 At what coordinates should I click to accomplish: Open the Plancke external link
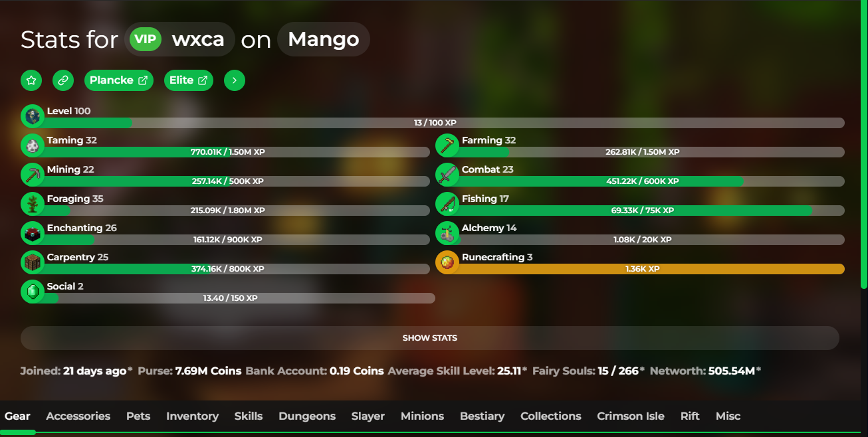[119, 80]
